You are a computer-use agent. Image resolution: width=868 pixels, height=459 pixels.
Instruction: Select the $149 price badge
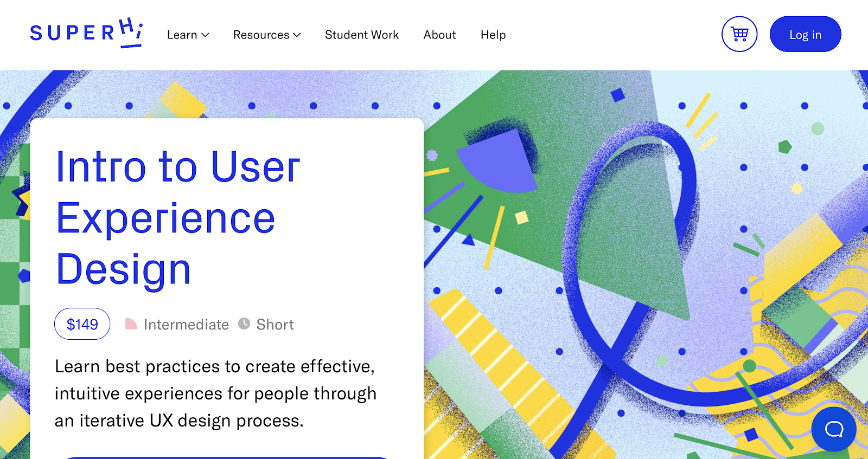coord(82,324)
